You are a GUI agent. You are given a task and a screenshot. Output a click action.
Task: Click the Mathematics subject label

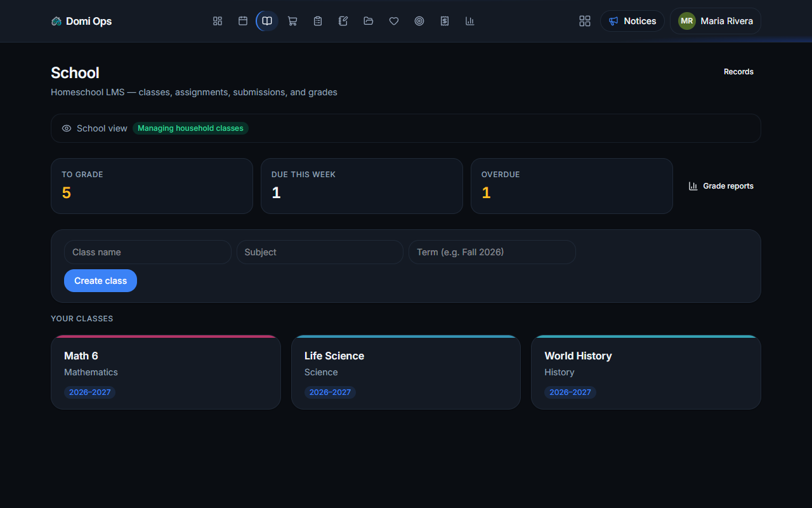[x=91, y=372]
